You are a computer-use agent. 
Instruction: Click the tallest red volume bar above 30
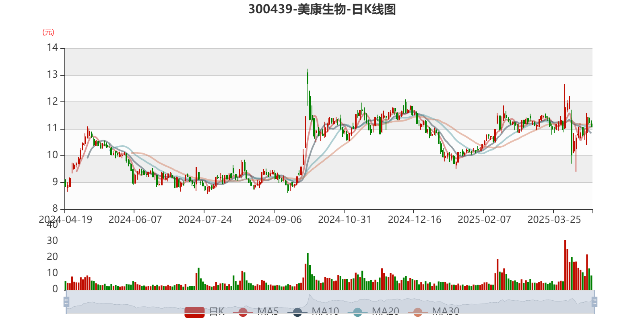[565, 265]
